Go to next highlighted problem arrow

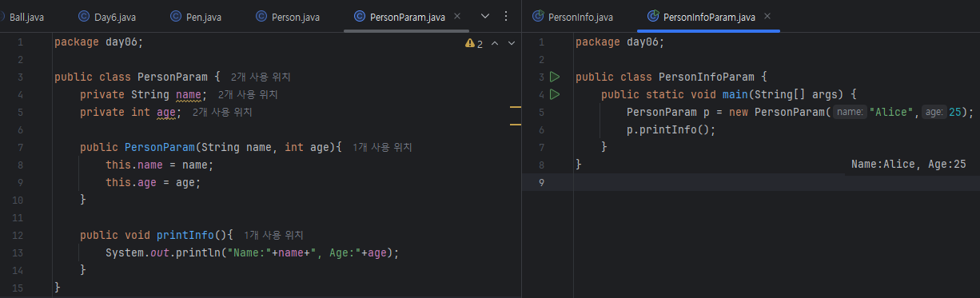(512, 43)
